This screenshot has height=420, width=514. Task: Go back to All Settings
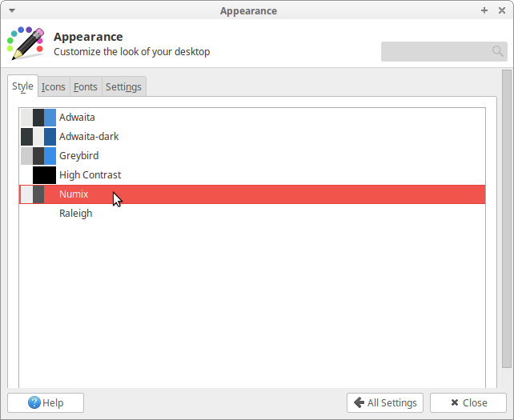[385, 402]
